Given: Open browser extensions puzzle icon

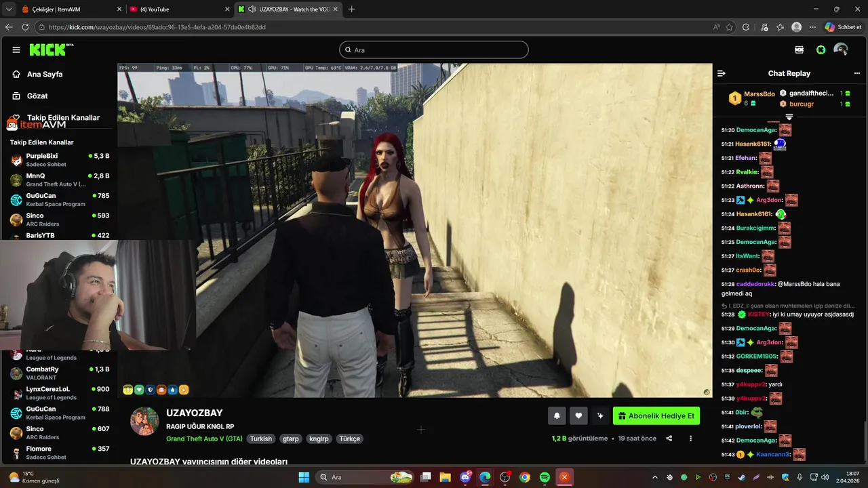Looking at the screenshot, I should tap(746, 27).
